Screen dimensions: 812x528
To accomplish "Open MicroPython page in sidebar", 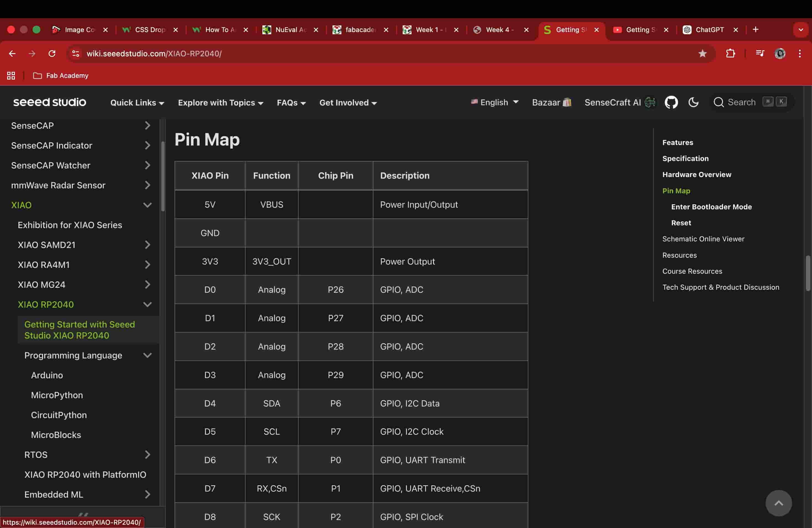I will coord(57,395).
